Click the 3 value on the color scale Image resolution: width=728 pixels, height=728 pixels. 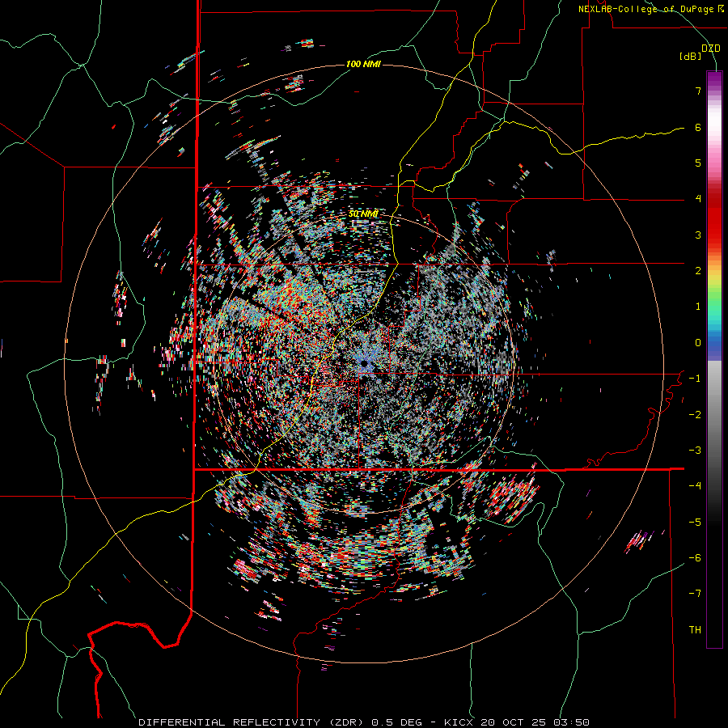click(698, 235)
